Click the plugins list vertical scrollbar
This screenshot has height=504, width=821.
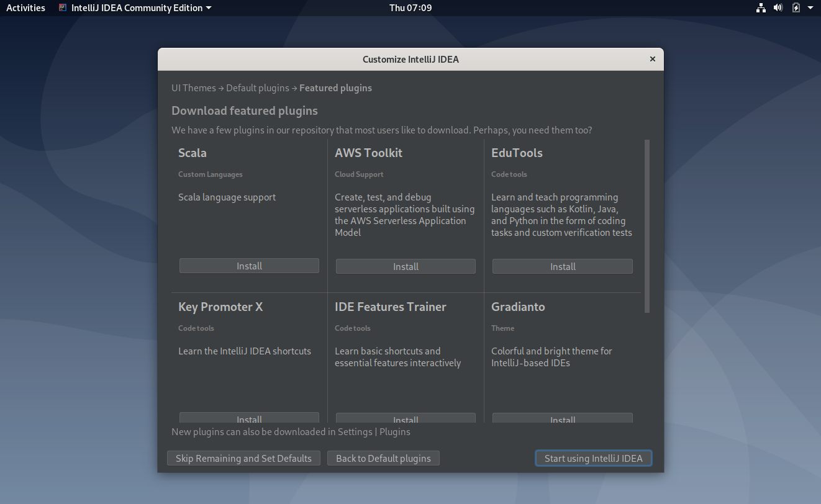click(647, 226)
